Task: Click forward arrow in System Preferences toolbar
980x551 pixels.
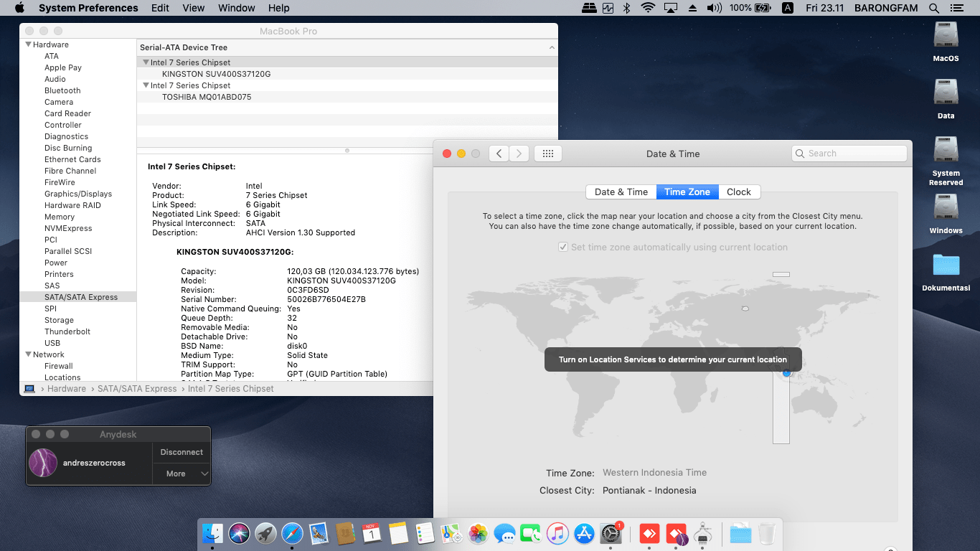Action: click(519, 154)
